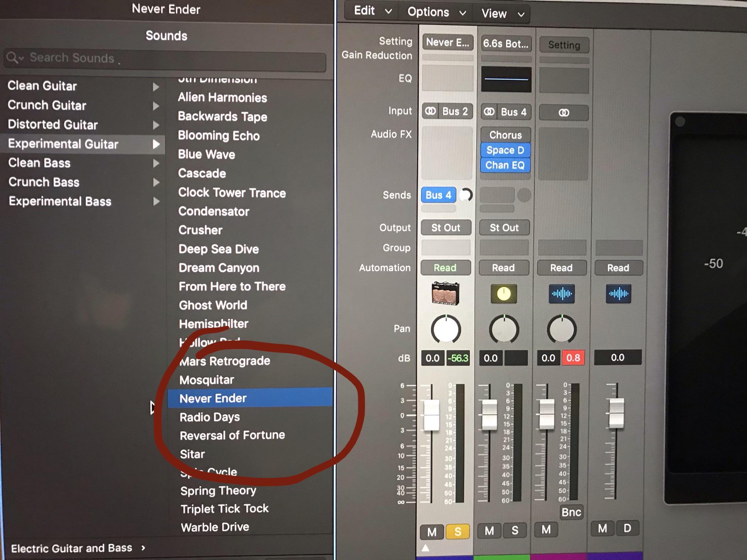Expand the Crunch Guitar category

tap(155, 106)
